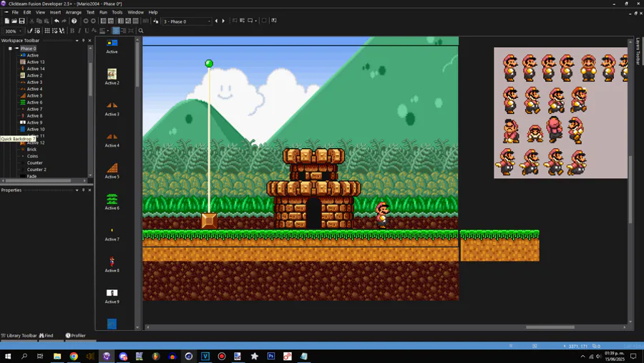This screenshot has width=644, height=363.
Task: Select 'Brick' in workspace tree
Action: (31, 150)
